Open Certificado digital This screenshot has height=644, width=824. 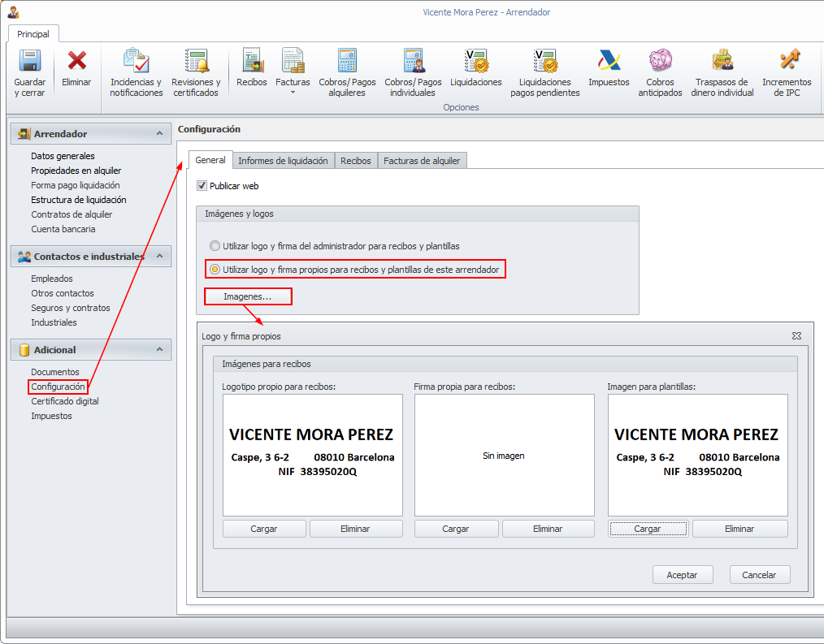65,402
